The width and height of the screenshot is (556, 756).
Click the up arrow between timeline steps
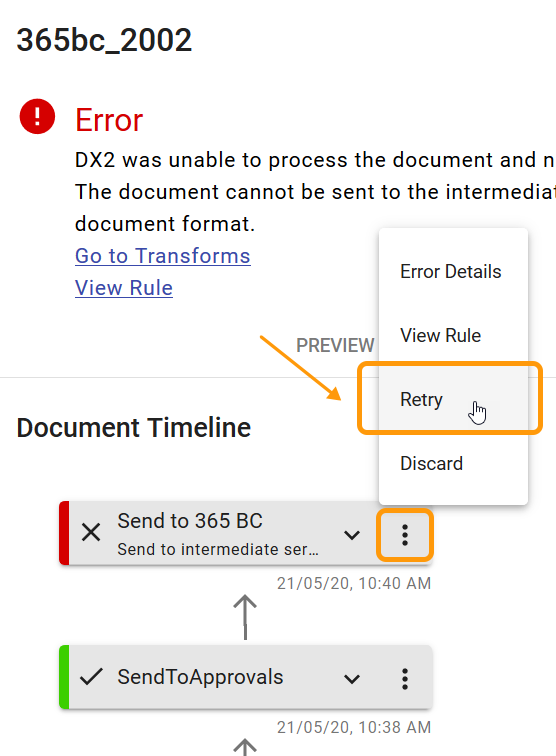click(x=245, y=617)
